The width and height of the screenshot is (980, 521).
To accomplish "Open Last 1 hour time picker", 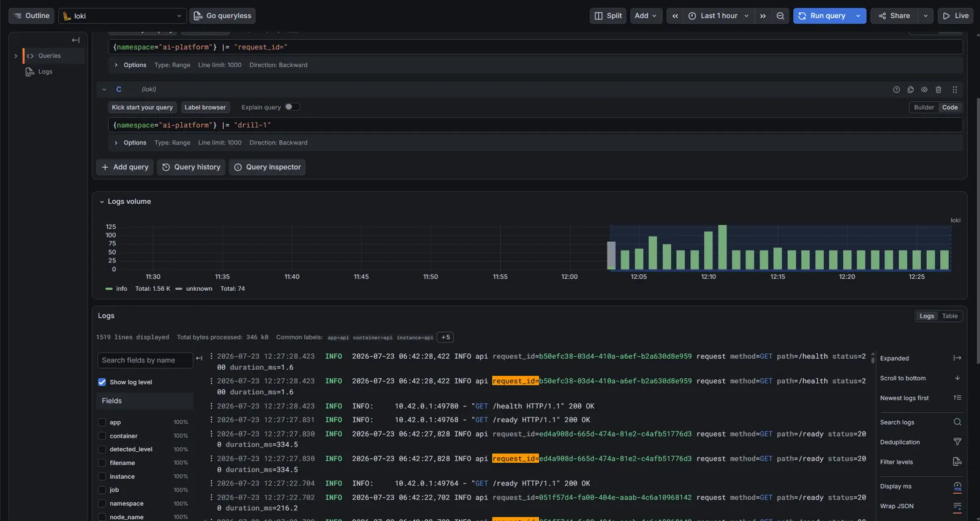I will pyautogui.click(x=718, y=16).
